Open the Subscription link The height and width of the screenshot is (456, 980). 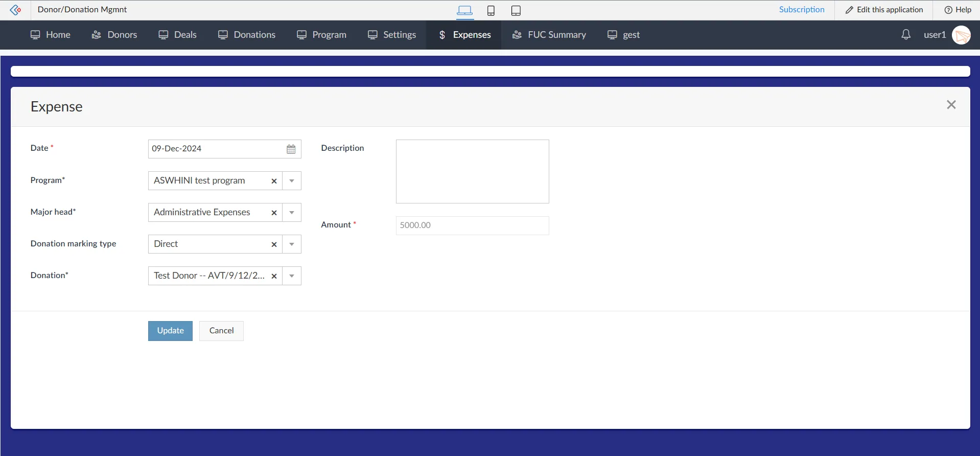[x=802, y=10]
